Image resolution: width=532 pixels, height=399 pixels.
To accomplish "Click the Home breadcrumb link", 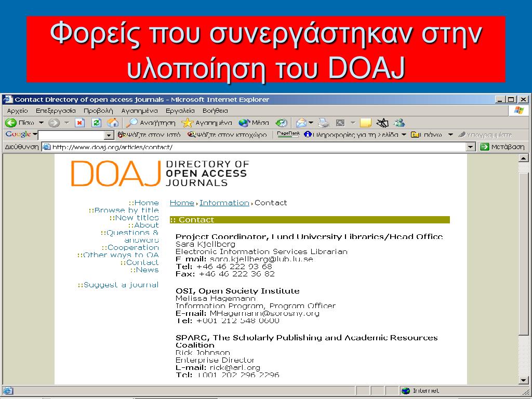I will click(182, 203).
